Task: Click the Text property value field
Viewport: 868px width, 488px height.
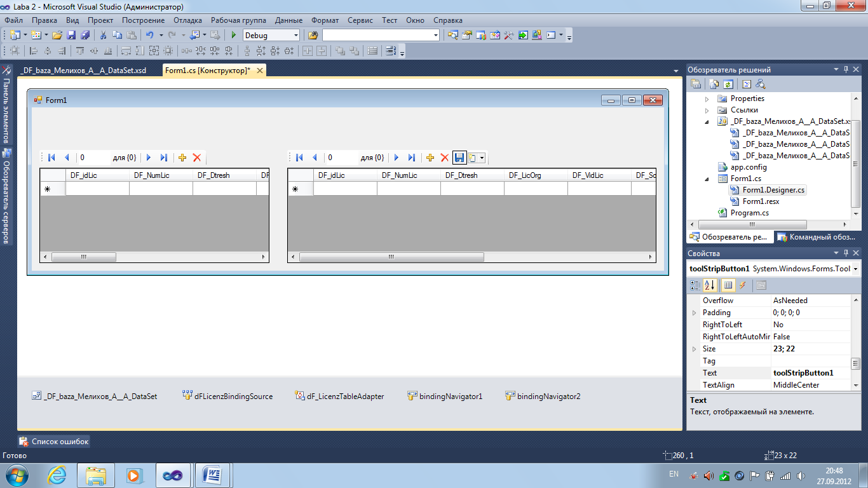Action: [811, 373]
